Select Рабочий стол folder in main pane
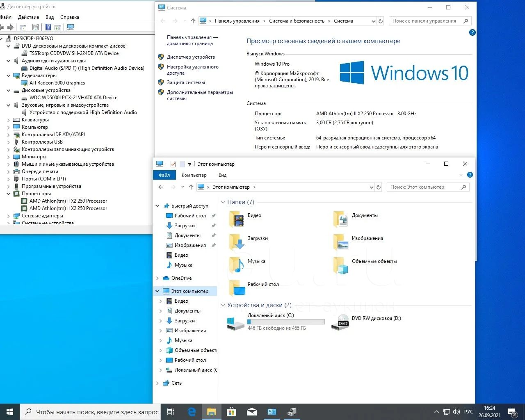Image resolution: width=525 pixels, height=420 pixels. pos(254,288)
